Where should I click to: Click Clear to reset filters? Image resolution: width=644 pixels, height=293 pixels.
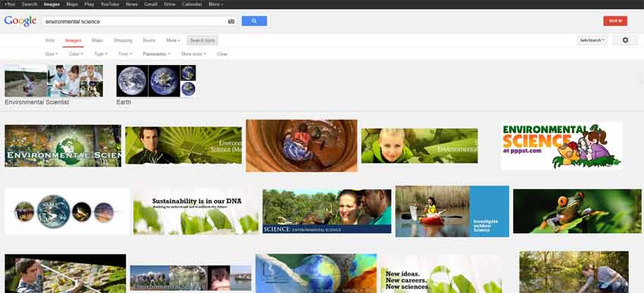click(x=222, y=54)
